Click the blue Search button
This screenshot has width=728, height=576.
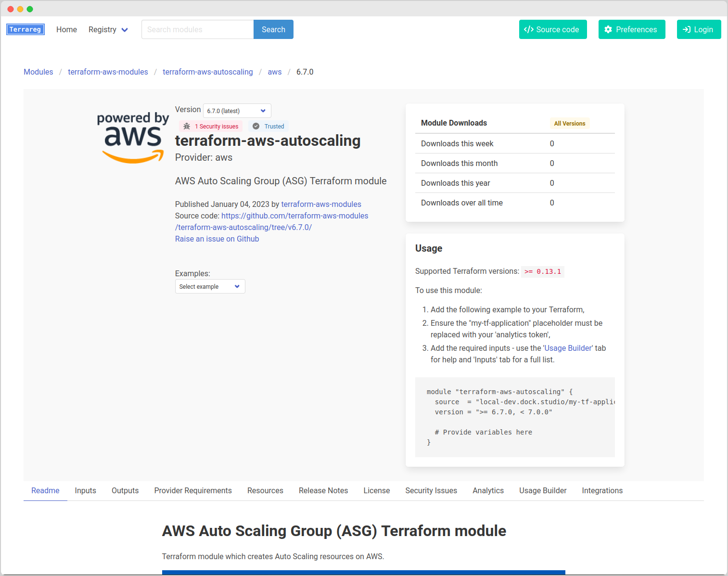(273, 29)
